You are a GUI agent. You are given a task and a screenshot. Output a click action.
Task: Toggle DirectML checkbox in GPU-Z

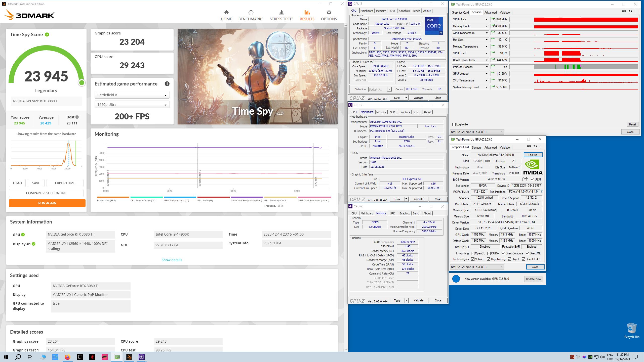(x=527, y=253)
